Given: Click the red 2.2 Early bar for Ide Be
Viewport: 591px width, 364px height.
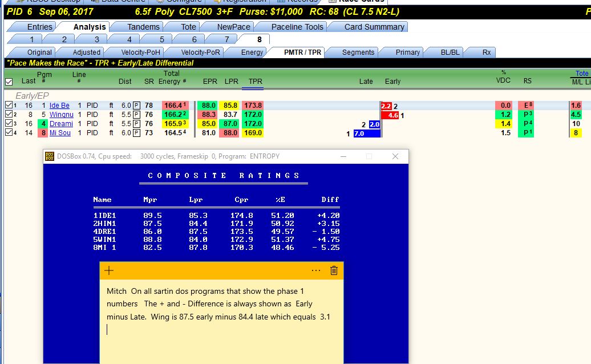Looking at the screenshot, I should point(387,106).
